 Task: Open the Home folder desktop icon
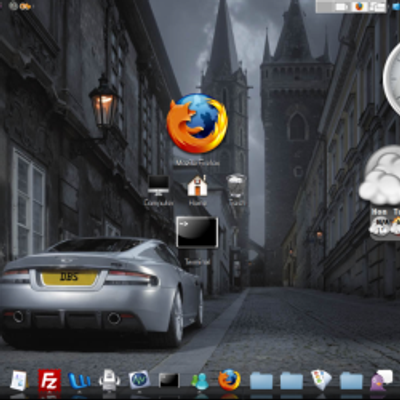coord(197,186)
